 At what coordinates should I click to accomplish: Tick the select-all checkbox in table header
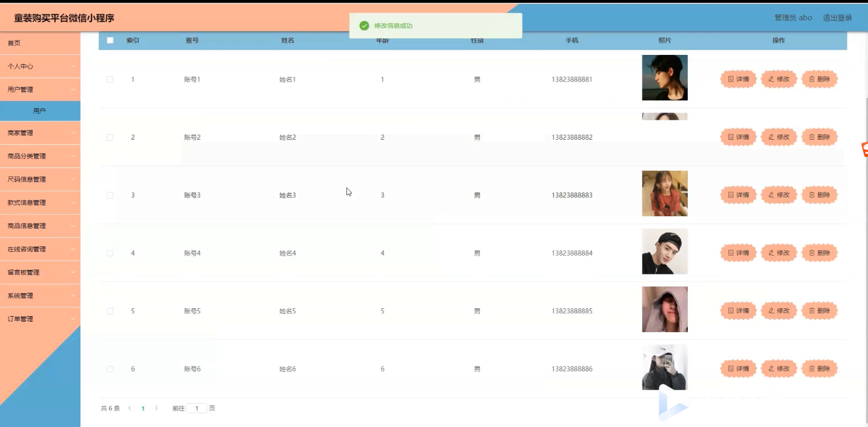110,40
